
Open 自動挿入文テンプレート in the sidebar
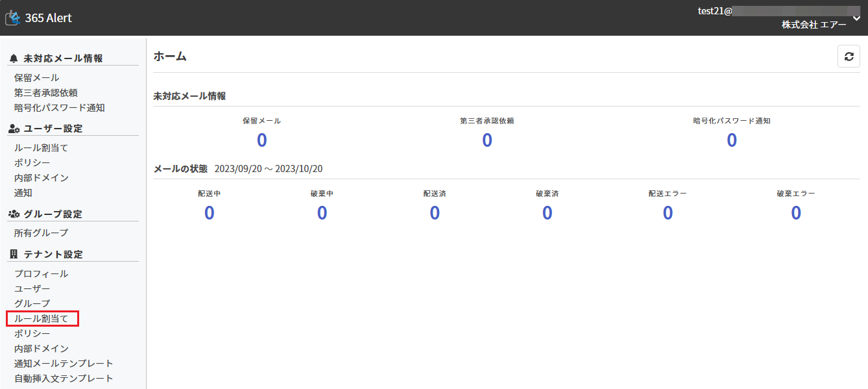(x=64, y=379)
